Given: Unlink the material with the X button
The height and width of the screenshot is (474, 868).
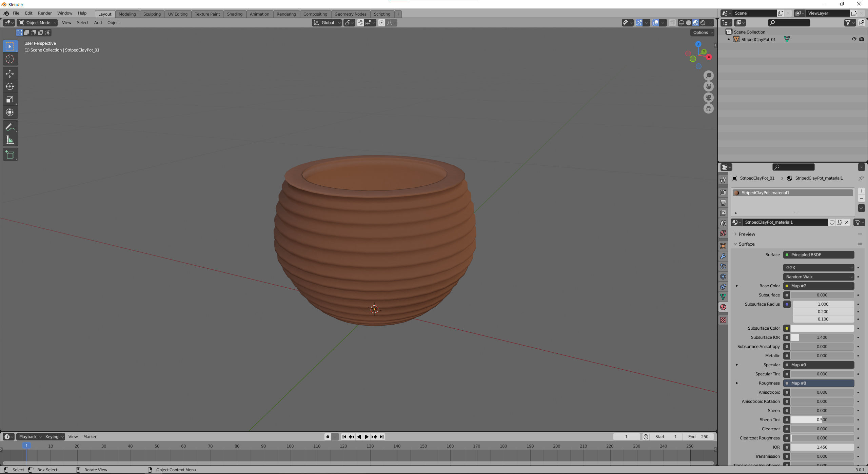Looking at the screenshot, I should [847, 222].
